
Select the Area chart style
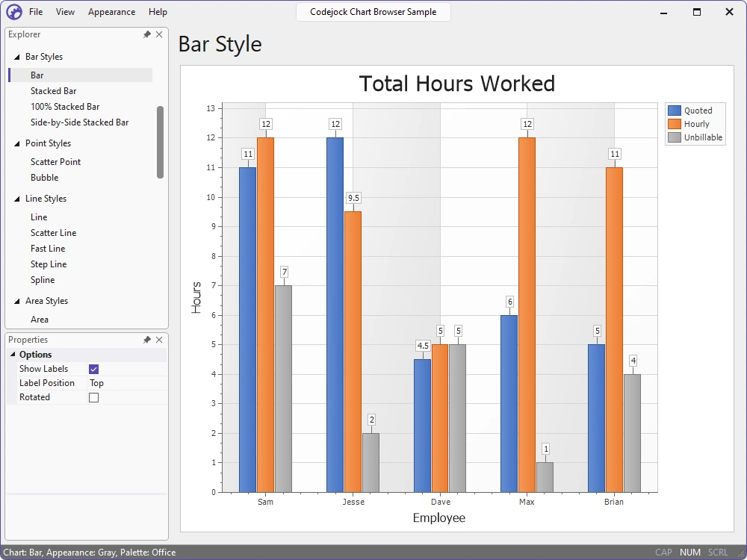(x=39, y=320)
